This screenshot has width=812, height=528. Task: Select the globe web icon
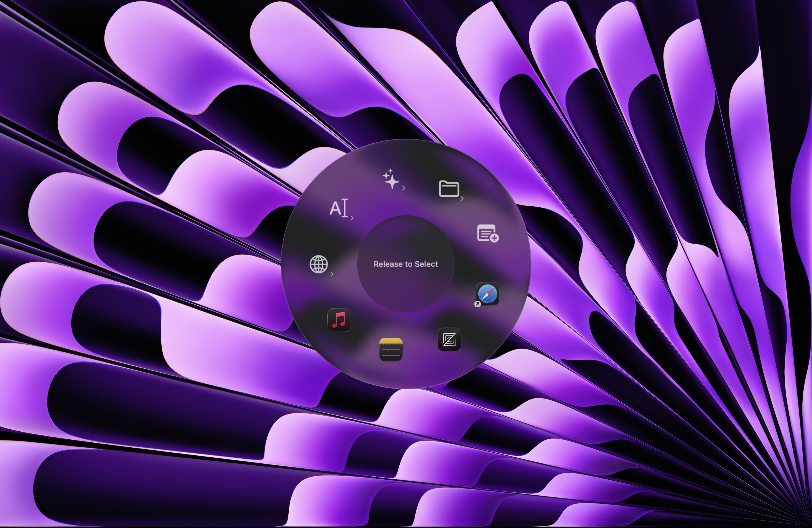pyautogui.click(x=319, y=264)
